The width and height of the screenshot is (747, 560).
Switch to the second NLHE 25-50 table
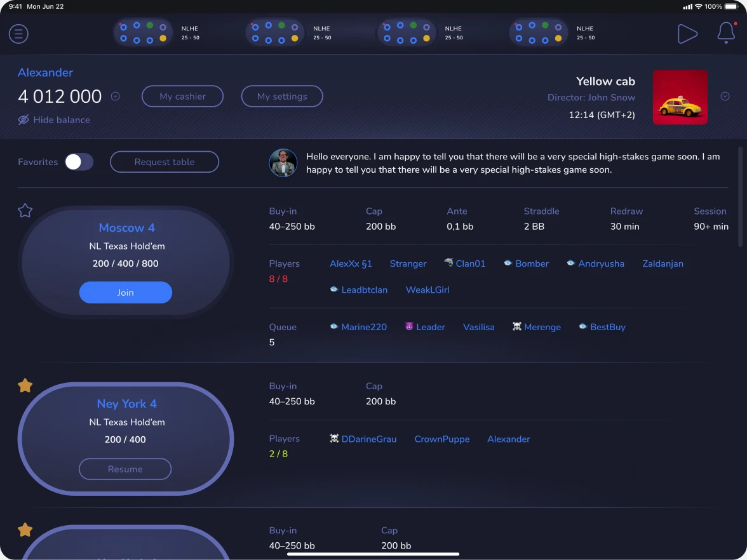(x=275, y=33)
